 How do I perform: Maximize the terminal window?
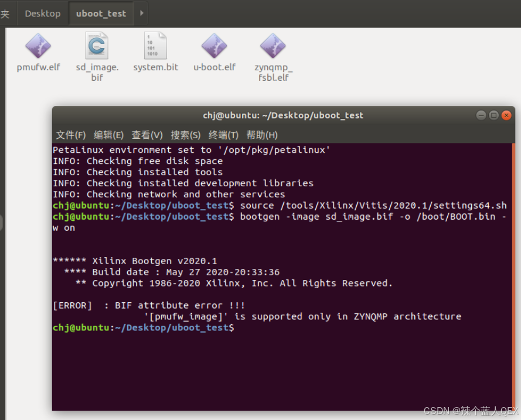coord(494,115)
